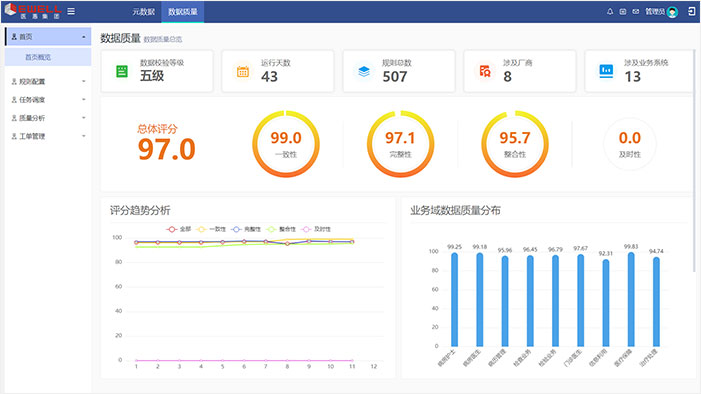Open the 工单管理 sidebar menu
This screenshot has height=394, width=701.
[x=48, y=136]
